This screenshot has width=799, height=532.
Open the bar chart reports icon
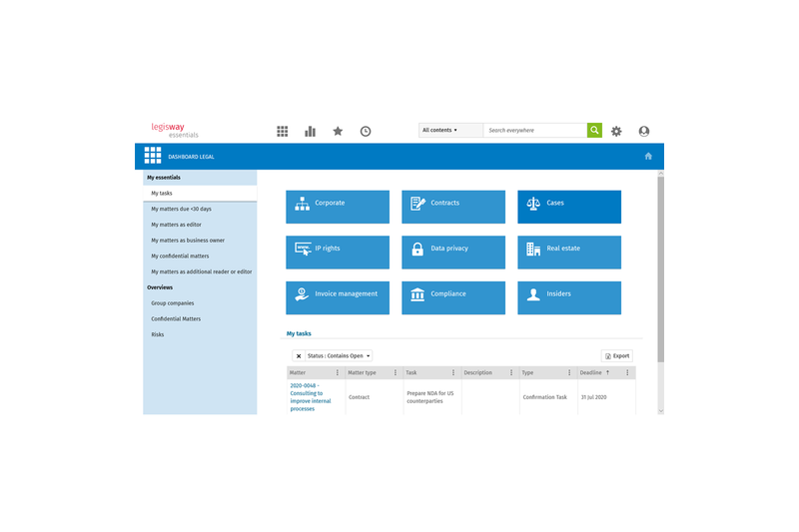(310, 131)
